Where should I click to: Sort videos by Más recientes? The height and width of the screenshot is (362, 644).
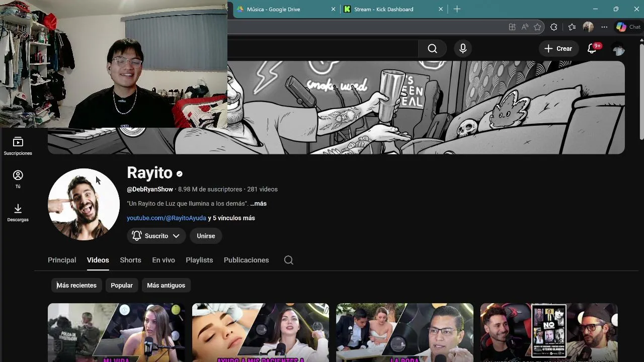point(76,285)
